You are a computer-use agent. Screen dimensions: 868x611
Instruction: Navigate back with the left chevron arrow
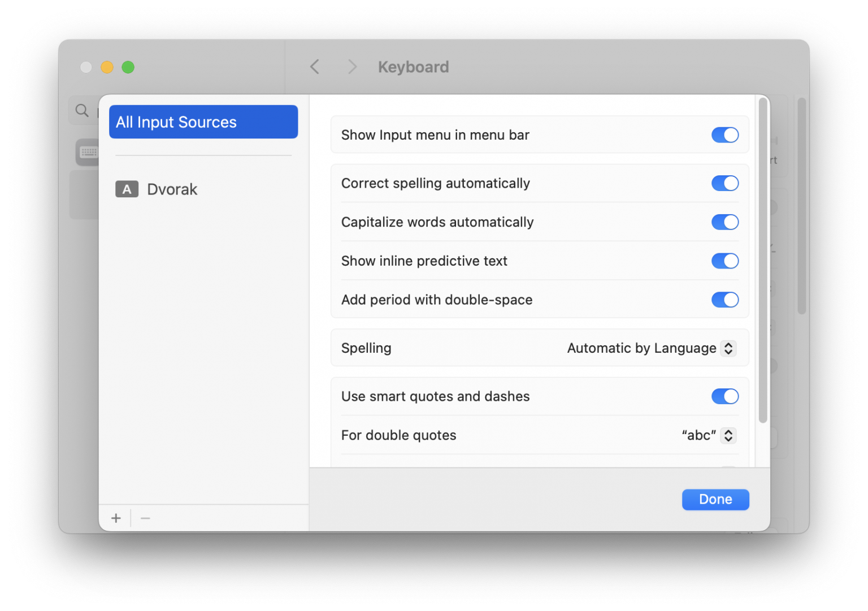point(314,66)
